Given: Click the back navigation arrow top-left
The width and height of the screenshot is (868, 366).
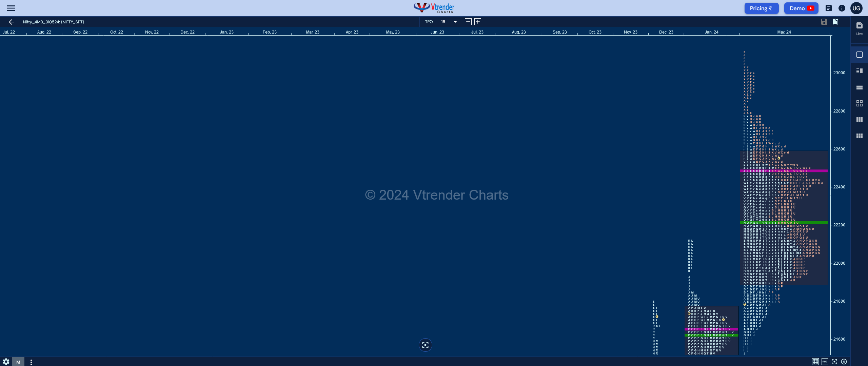Looking at the screenshot, I should point(11,22).
